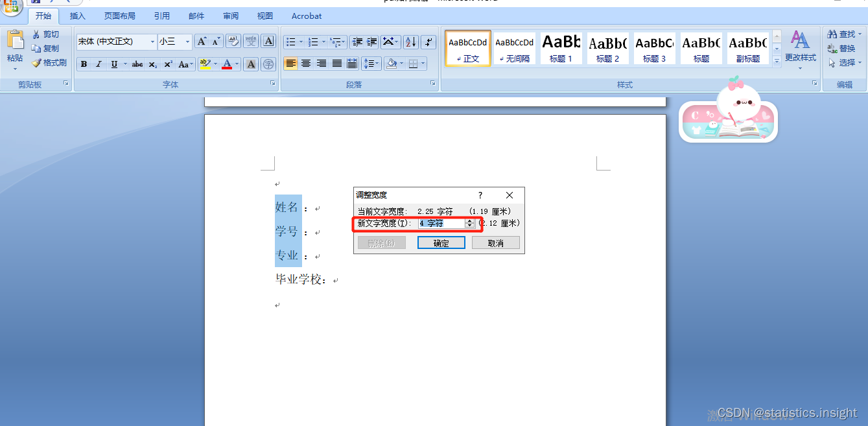Click the Distributed alignment icon
868x426 pixels.
[352, 64]
